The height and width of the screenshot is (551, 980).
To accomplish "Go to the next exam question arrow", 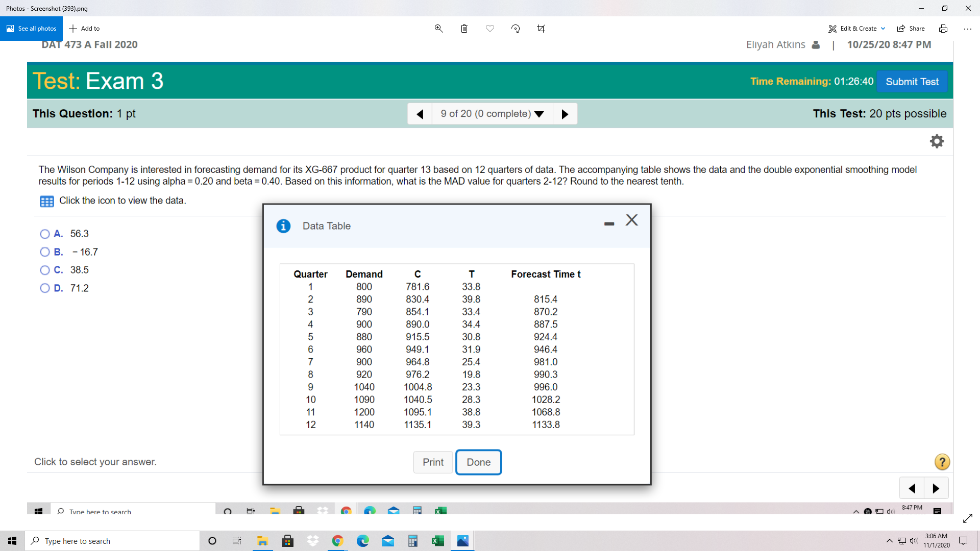I will [x=565, y=114].
